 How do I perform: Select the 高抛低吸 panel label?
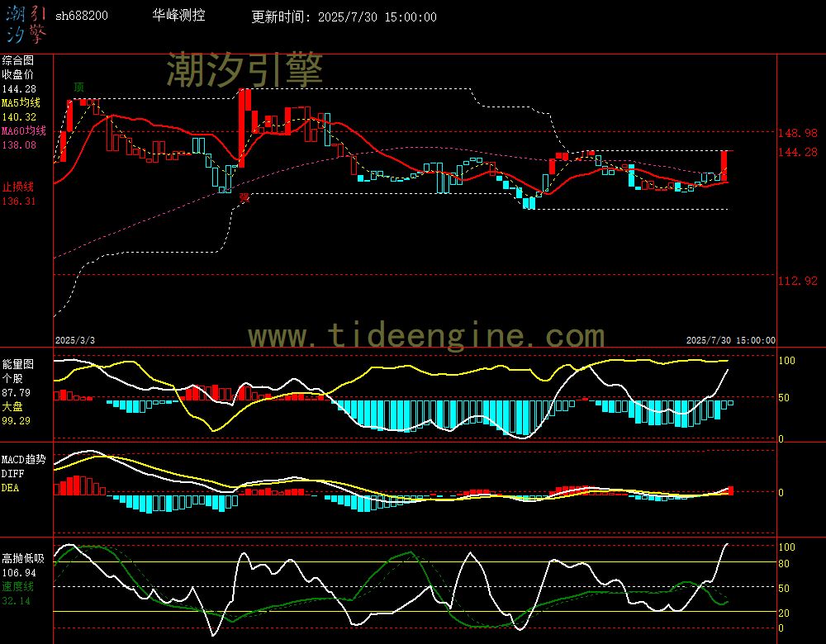(24, 558)
